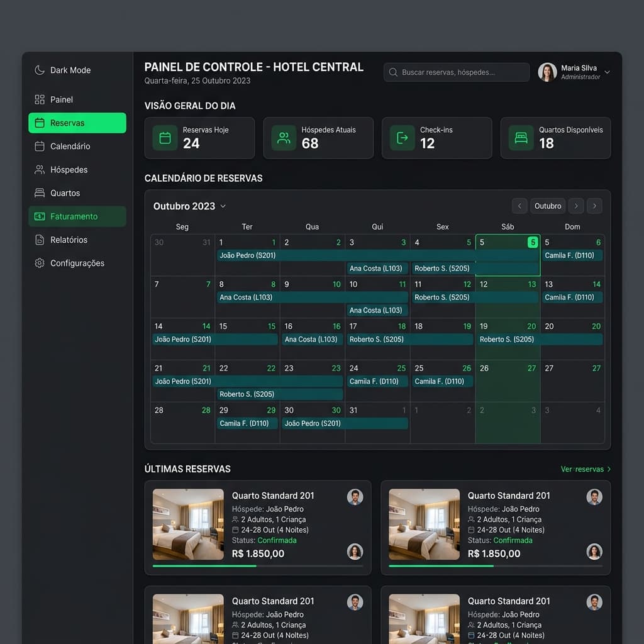The width and height of the screenshot is (644, 644).
Task: Open Ana Costa (L103) booking on day 16
Action: [x=313, y=339]
